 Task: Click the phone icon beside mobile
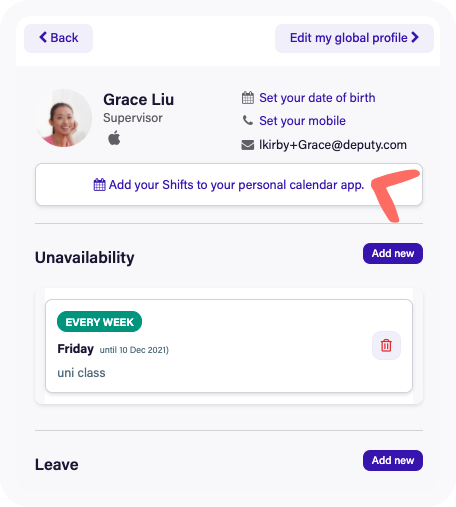(x=248, y=120)
